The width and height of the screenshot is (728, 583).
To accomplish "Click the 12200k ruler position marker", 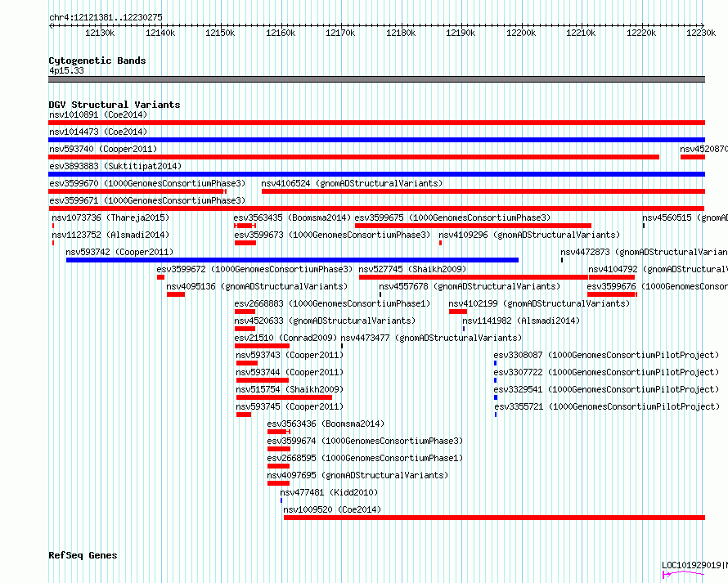I will click(521, 33).
